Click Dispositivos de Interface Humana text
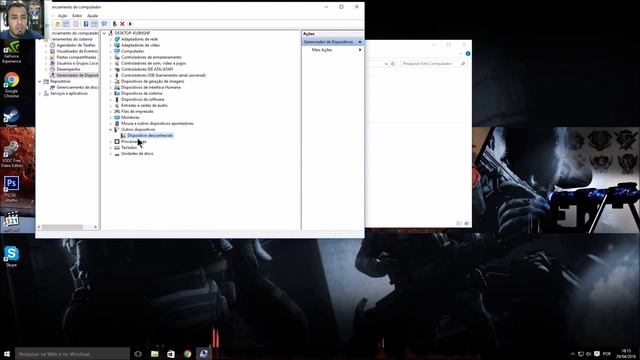Viewport: 640px width, 360px height. coord(151,87)
